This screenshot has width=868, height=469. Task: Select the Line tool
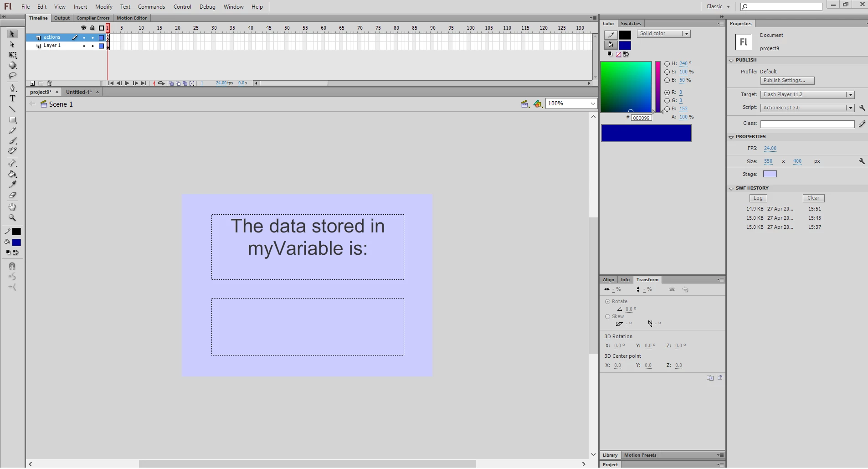pyautogui.click(x=12, y=109)
